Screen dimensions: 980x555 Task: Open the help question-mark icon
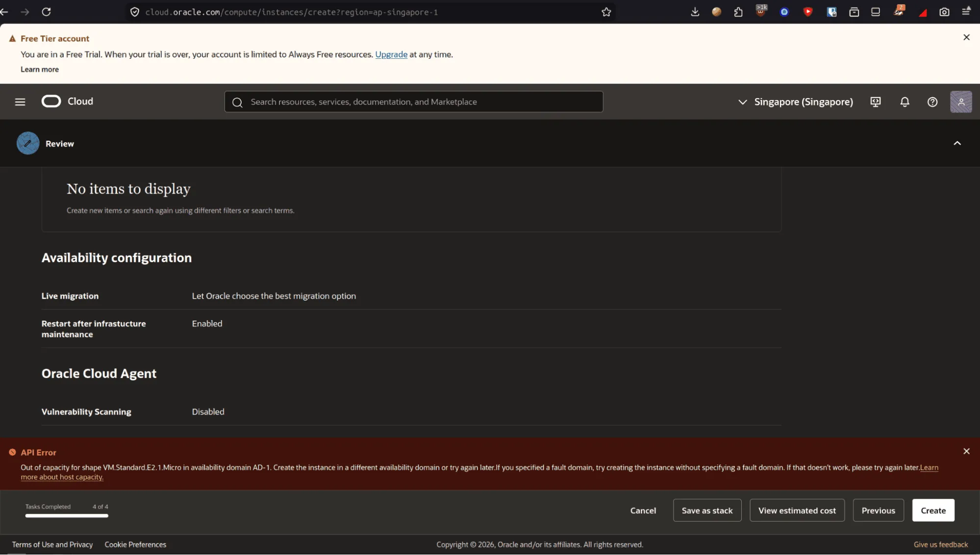932,102
